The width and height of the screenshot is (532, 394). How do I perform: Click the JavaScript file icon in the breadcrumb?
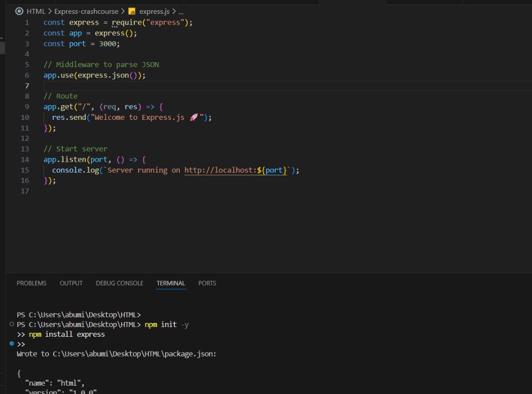(131, 11)
